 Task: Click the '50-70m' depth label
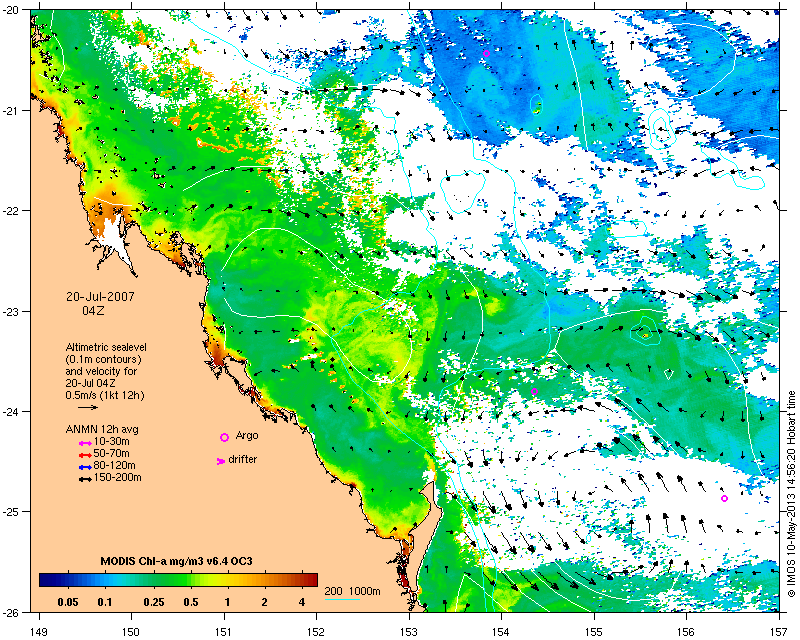click(x=112, y=453)
